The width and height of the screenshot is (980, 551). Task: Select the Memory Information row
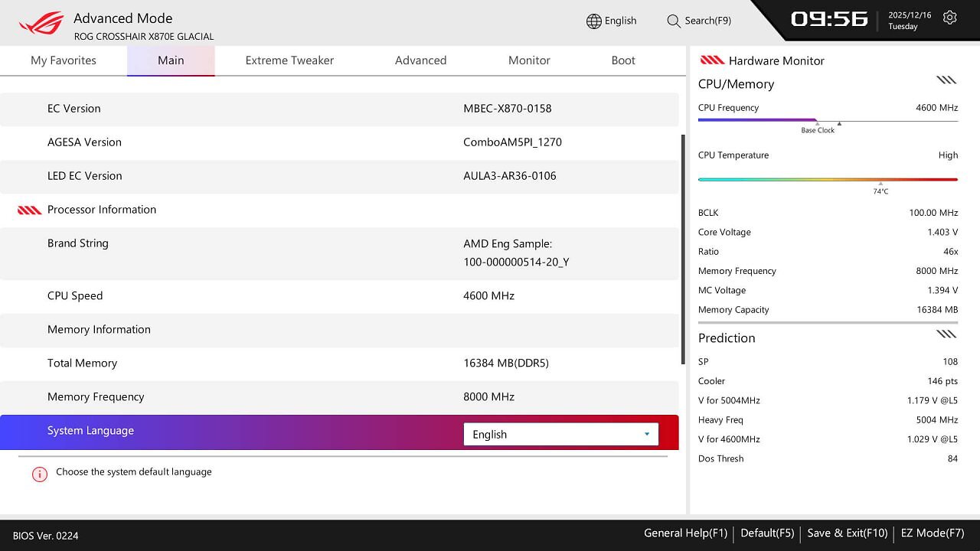click(339, 330)
